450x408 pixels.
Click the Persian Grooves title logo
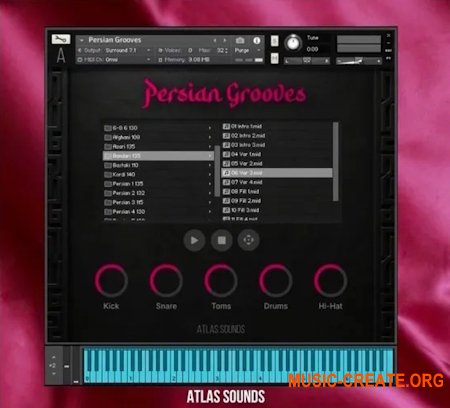coord(225,93)
